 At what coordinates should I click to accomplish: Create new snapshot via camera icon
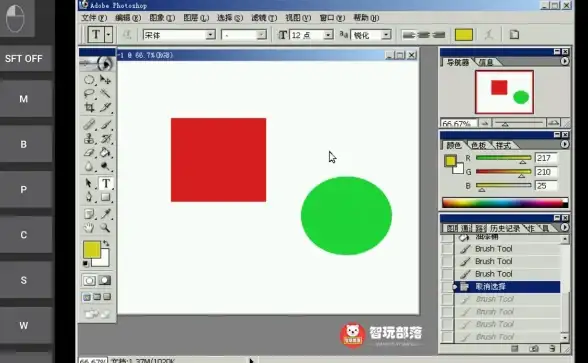click(534, 348)
